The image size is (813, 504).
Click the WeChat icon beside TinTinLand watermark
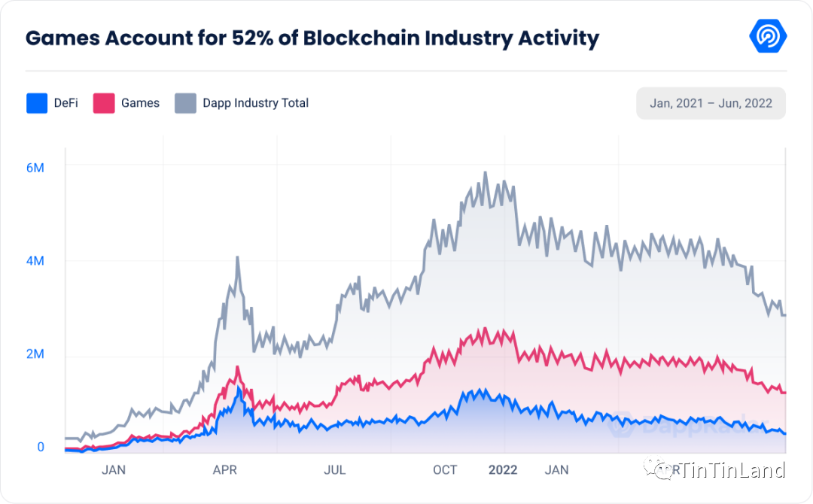659,467
